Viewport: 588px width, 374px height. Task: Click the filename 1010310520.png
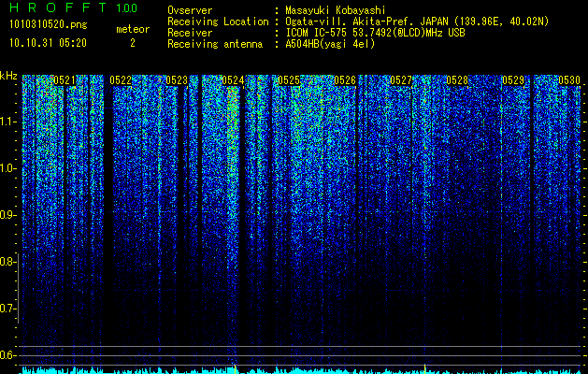tap(49, 25)
